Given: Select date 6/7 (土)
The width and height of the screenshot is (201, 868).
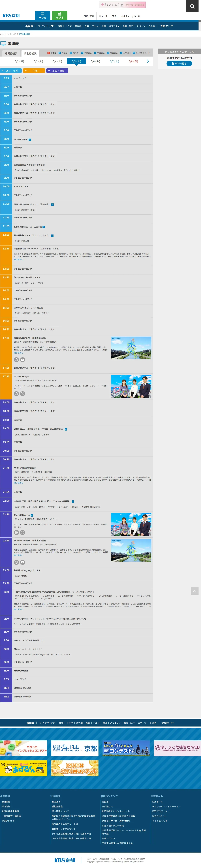Looking at the screenshot, I should coord(114,61).
